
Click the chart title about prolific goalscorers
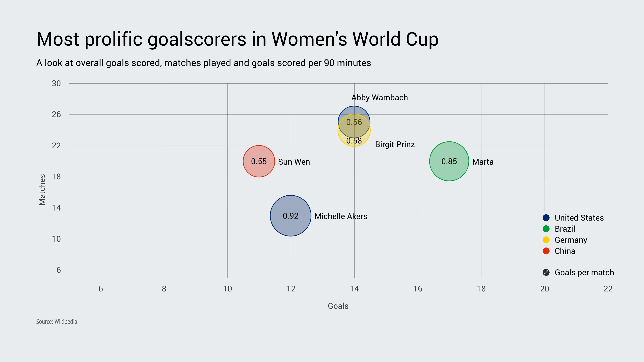pyautogui.click(x=237, y=39)
